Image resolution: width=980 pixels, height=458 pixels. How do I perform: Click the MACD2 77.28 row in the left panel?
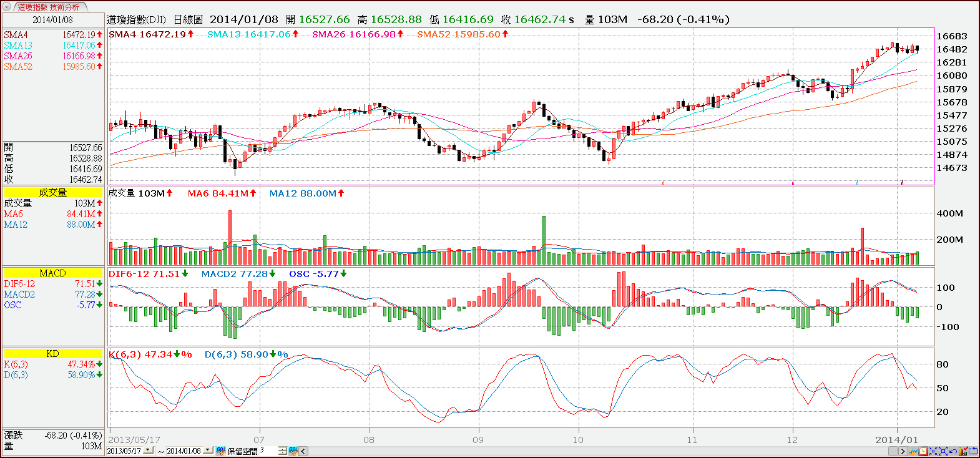(x=53, y=295)
